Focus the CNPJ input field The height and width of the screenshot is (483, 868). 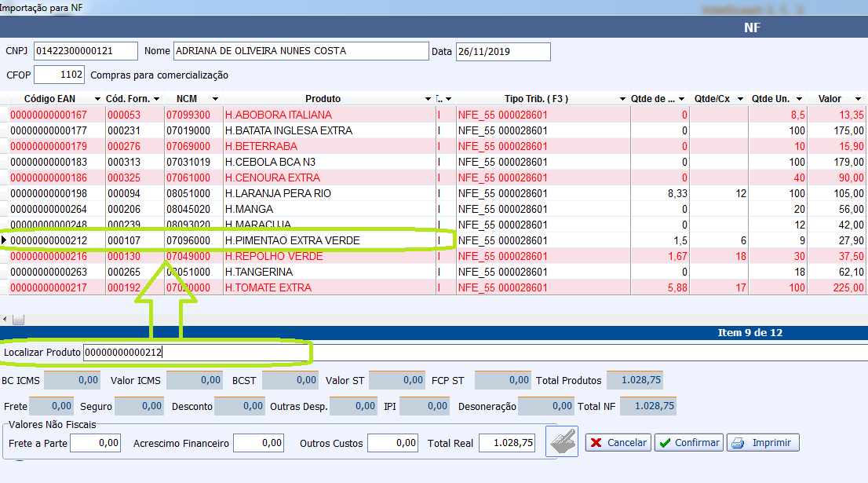pos(86,51)
